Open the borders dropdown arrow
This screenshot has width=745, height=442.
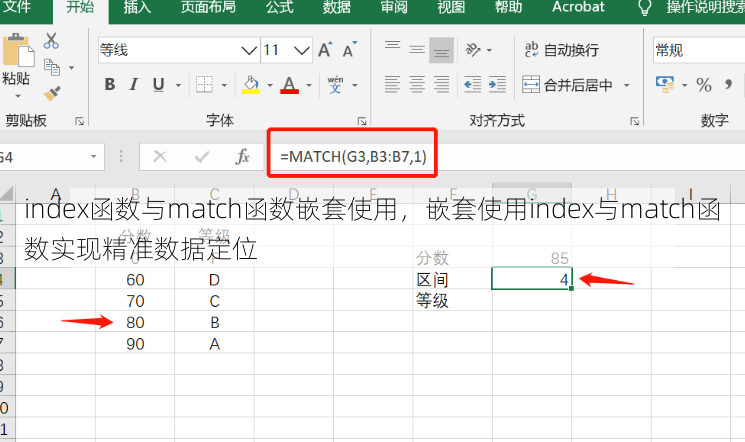tap(224, 86)
